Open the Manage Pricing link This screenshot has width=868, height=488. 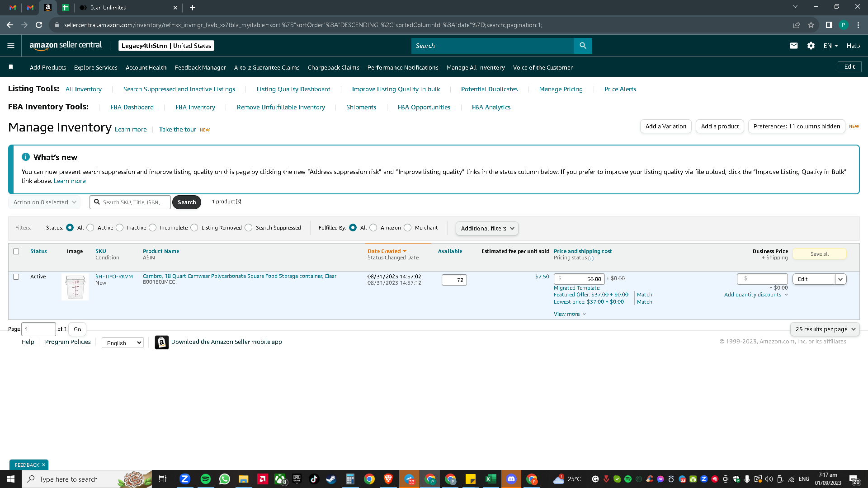point(561,89)
